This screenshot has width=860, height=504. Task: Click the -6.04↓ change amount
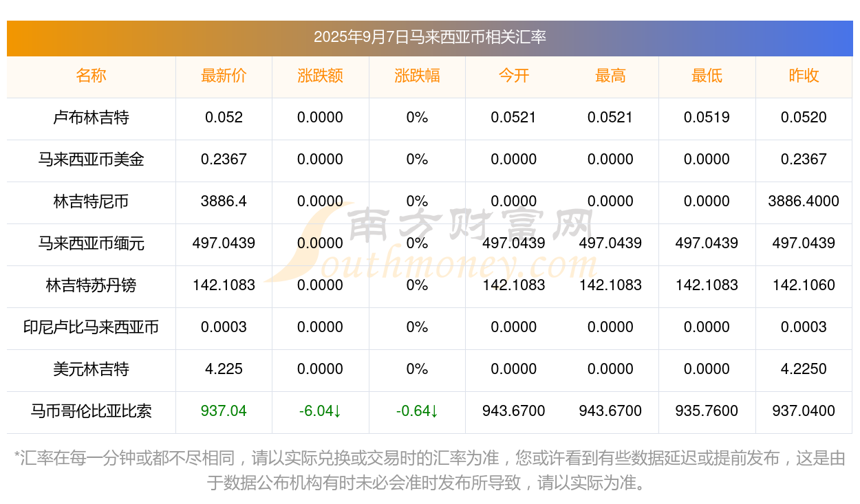point(321,411)
